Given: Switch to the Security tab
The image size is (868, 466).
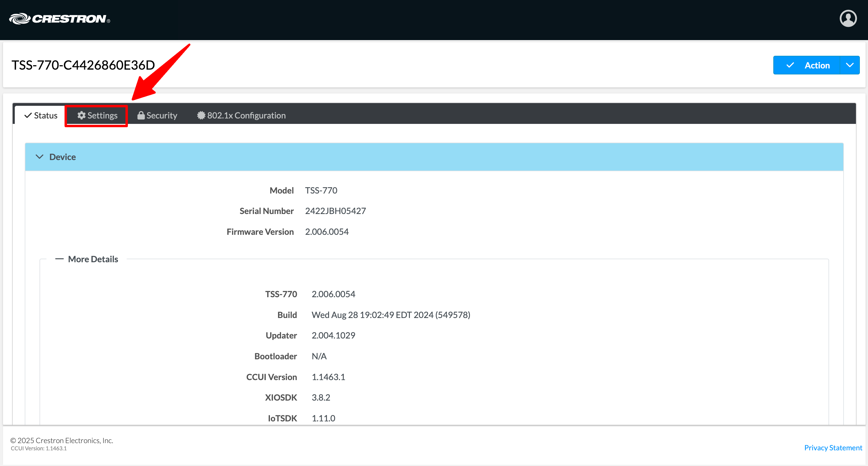Looking at the screenshot, I should [157, 115].
